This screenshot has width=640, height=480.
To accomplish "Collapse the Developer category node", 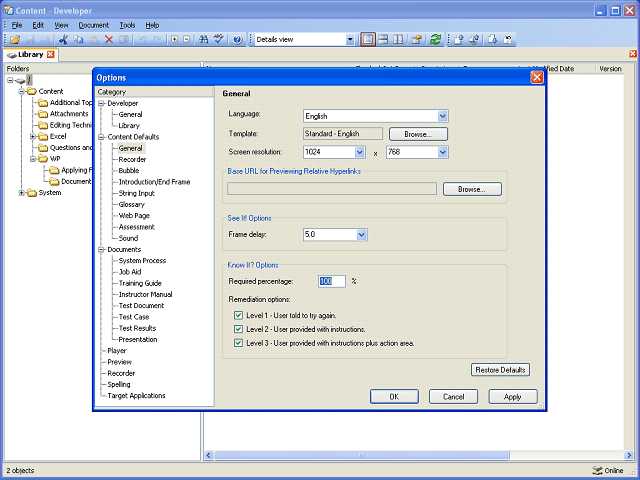I will [x=102, y=103].
